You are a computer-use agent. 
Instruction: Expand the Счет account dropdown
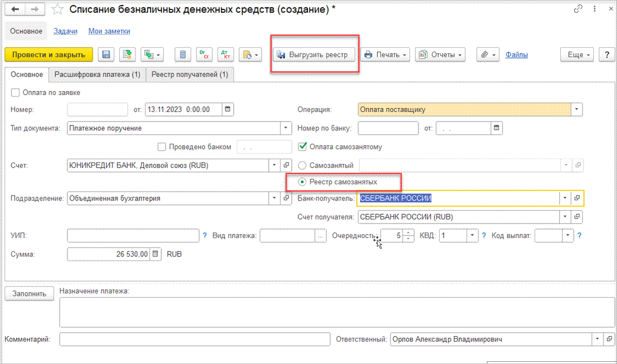coord(275,165)
